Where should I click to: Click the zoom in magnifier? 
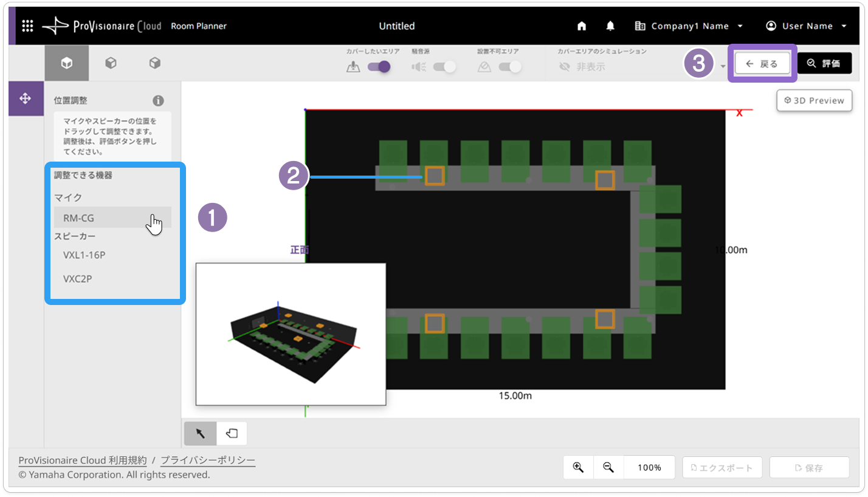coord(578,467)
